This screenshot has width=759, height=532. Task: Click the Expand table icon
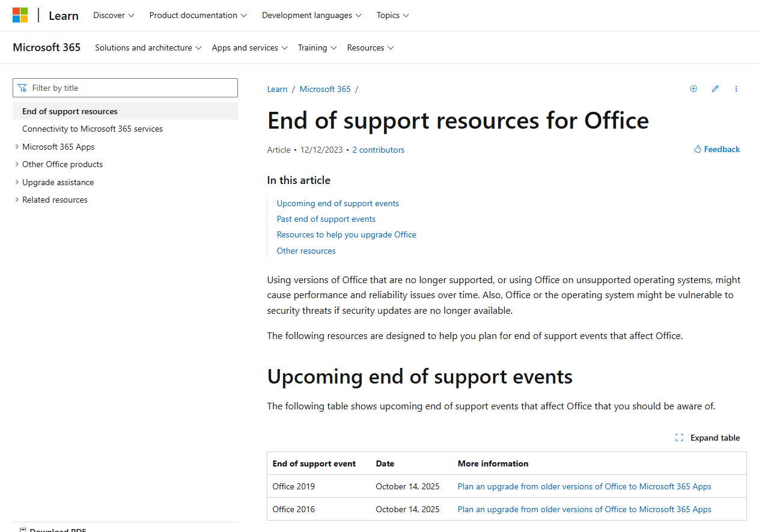[679, 438]
